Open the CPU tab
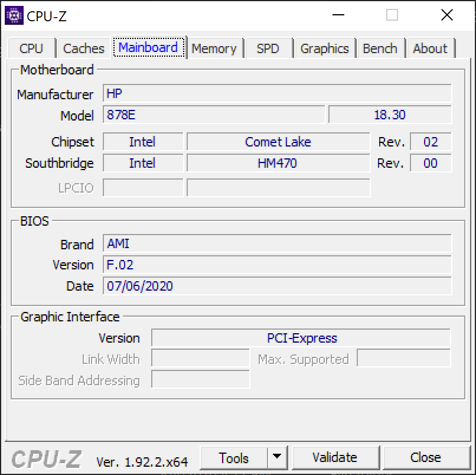The height and width of the screenshot is (475, 476). click(31, 48)
